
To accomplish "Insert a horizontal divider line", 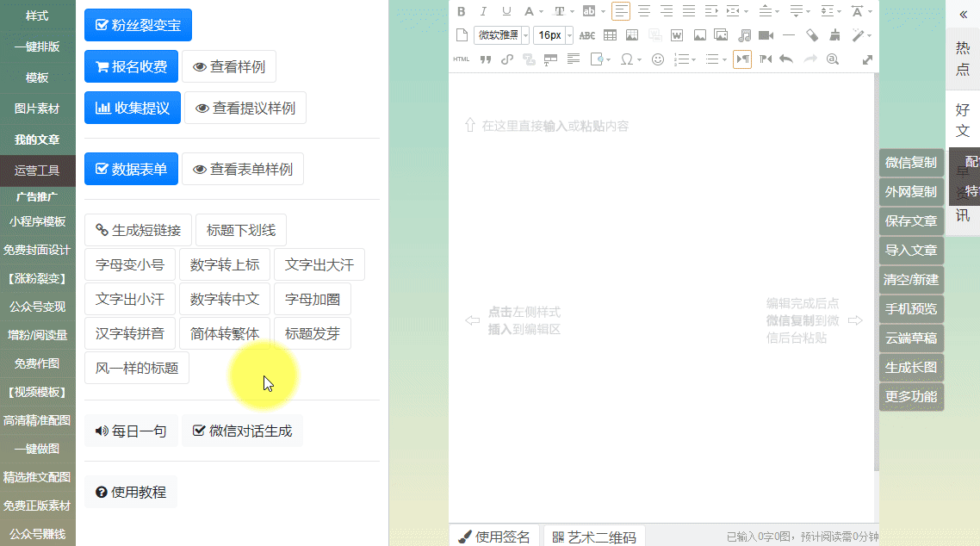I will [789, 35].
